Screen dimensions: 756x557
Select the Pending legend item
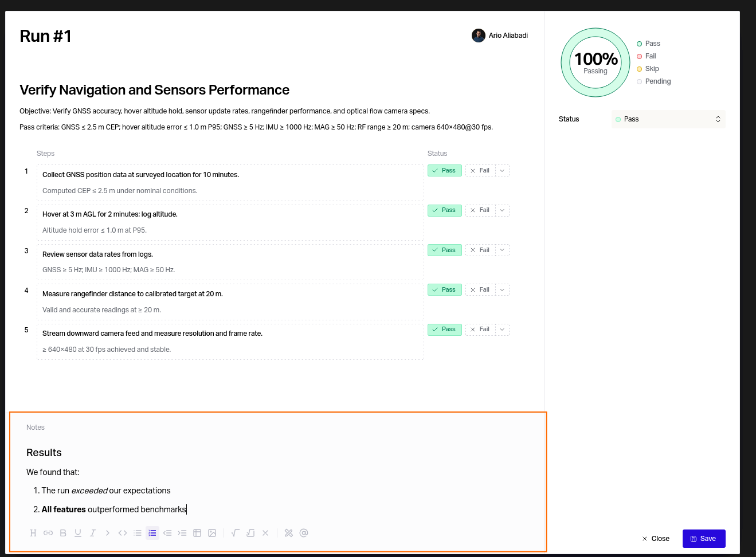point(657,81)
